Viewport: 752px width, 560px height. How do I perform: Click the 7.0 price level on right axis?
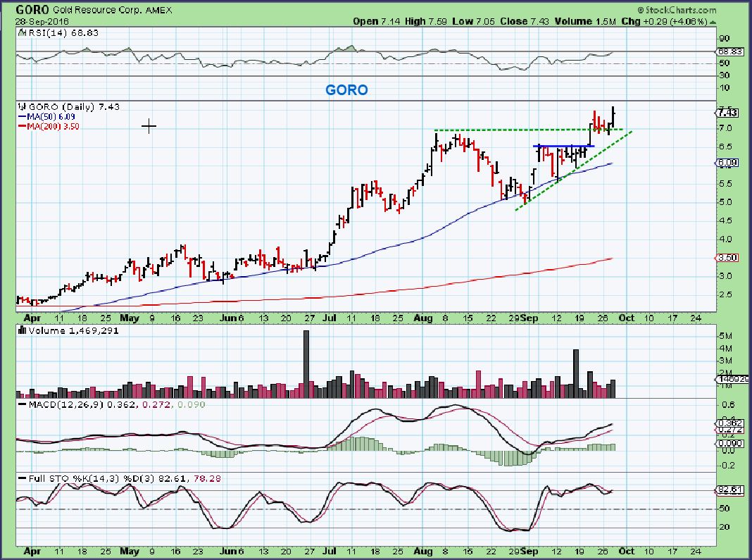[725, 127]
